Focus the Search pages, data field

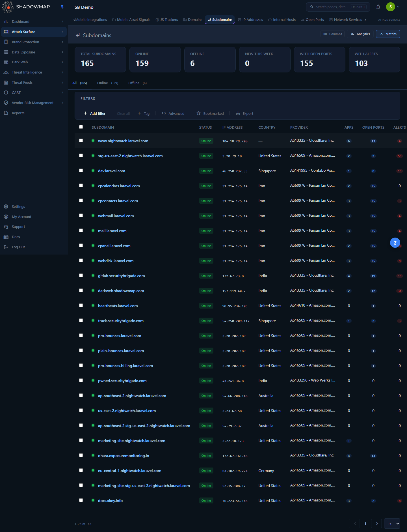[x=338, y=7]
